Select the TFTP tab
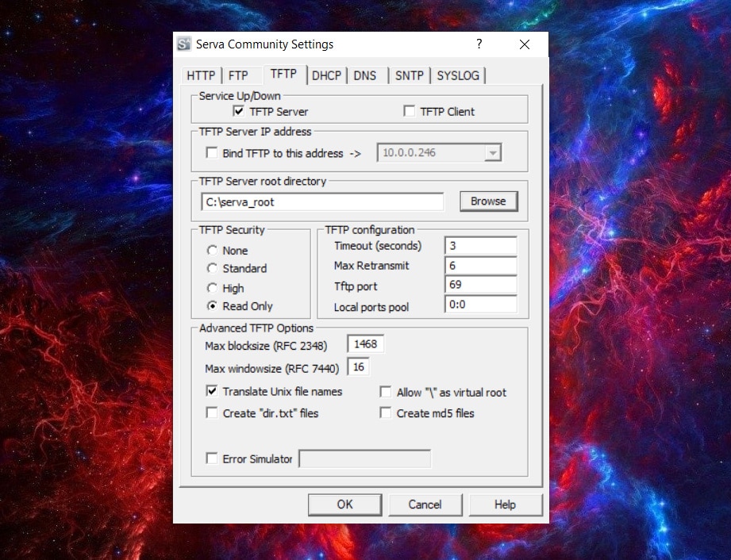The image size is (731, 560). [283, 74]
